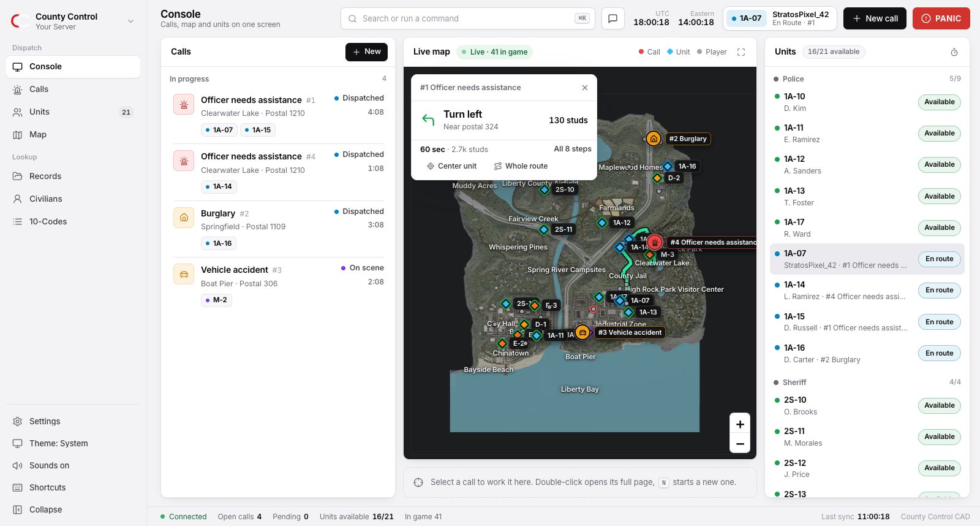Switch the Theme: System setting

click(73, 443)
